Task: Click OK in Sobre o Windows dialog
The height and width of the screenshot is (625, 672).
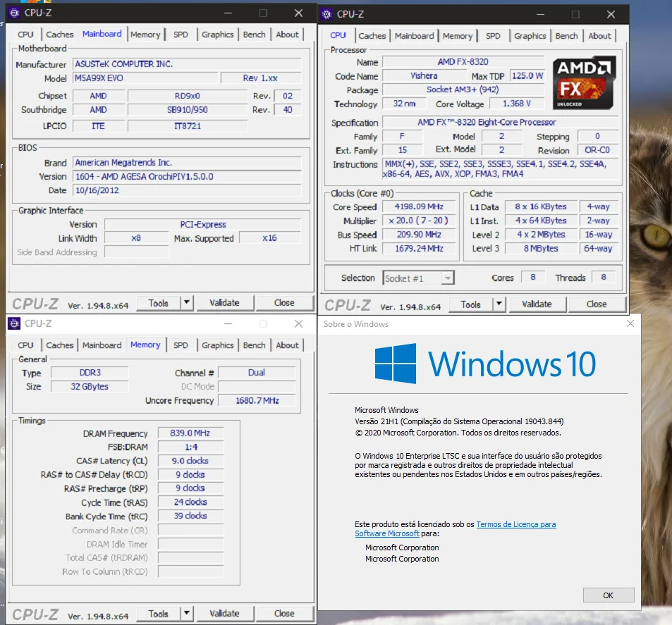Action: [608, 595]
